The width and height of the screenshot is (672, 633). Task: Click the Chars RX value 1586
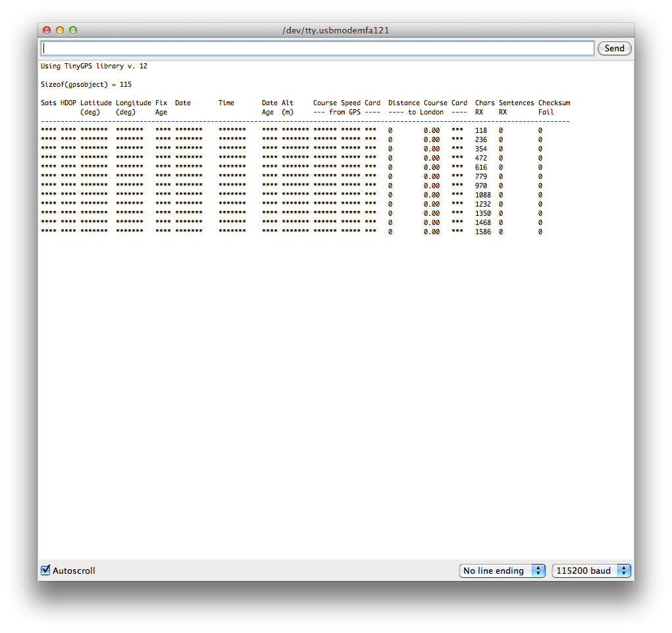483,232
